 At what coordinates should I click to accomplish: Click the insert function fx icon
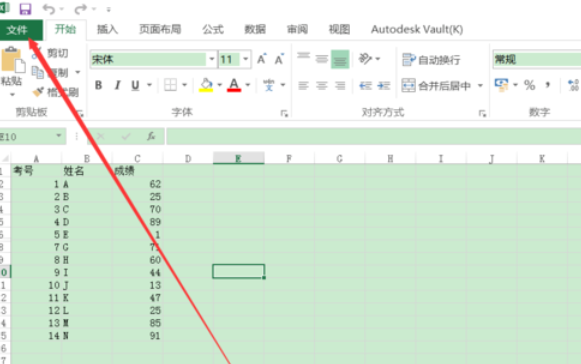click(151, 136)
